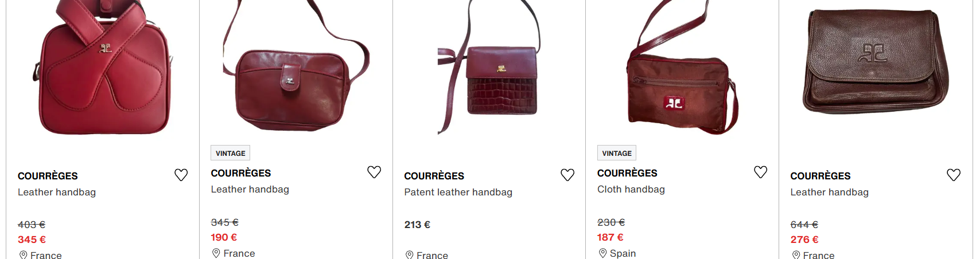
Task: Favorite the 345 € red leather handbag
Action: [181, 175]
